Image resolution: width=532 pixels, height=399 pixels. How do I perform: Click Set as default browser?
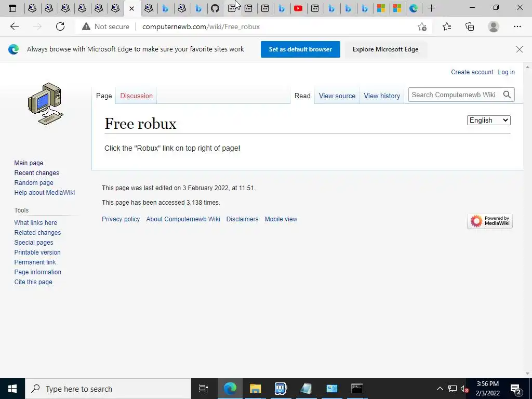(x=300, y=49)
